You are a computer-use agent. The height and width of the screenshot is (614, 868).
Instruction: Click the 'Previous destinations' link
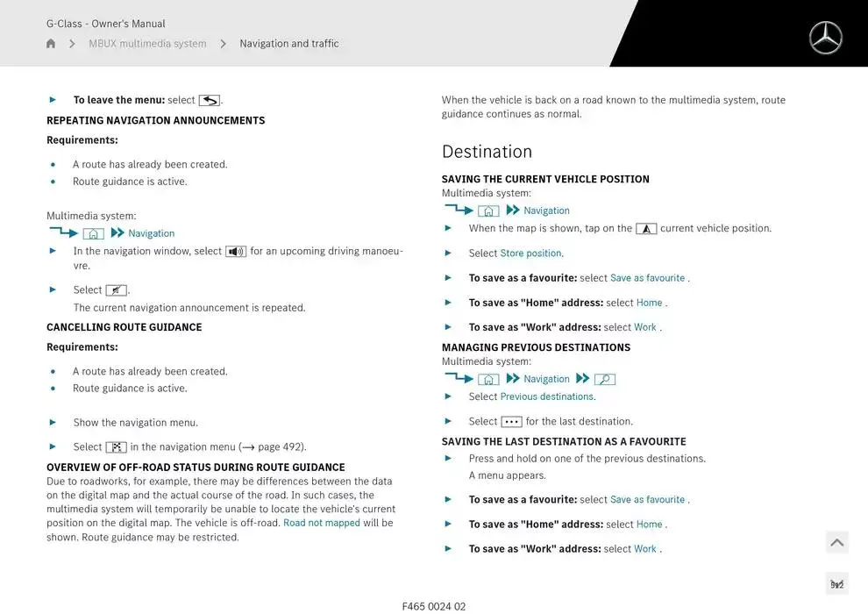[x=546, y=396]
